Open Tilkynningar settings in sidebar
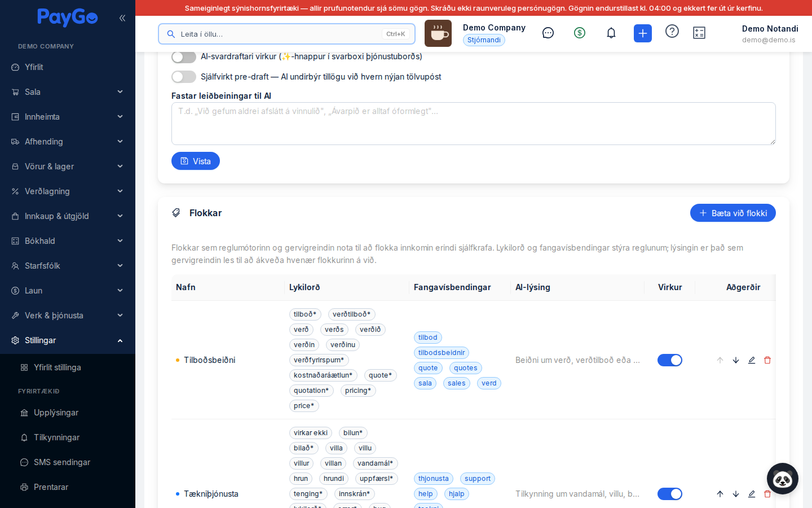 68,437
